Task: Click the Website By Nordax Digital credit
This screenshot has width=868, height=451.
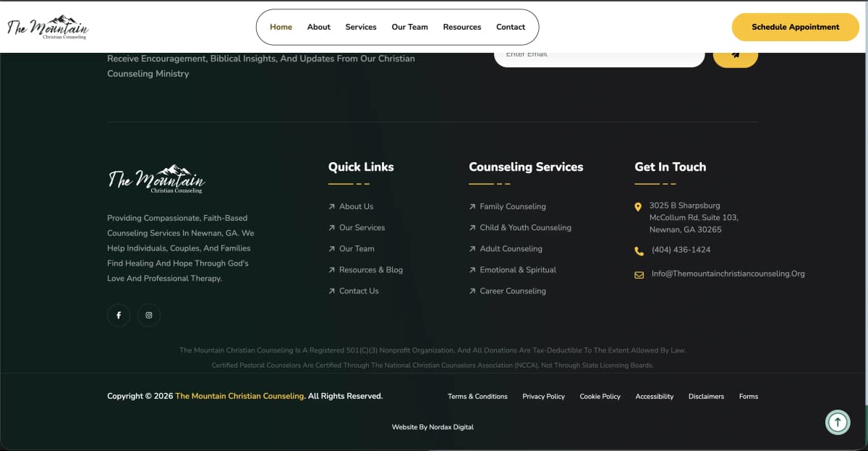Action: [x=432, y=427]
